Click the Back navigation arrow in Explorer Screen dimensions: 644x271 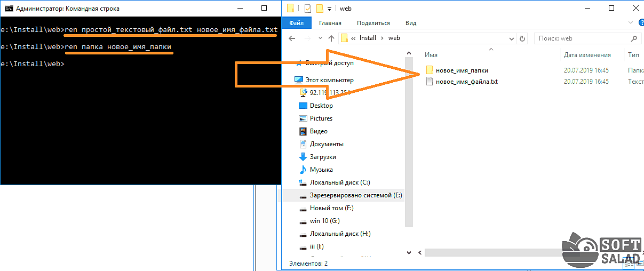click(x=291, y=38)
